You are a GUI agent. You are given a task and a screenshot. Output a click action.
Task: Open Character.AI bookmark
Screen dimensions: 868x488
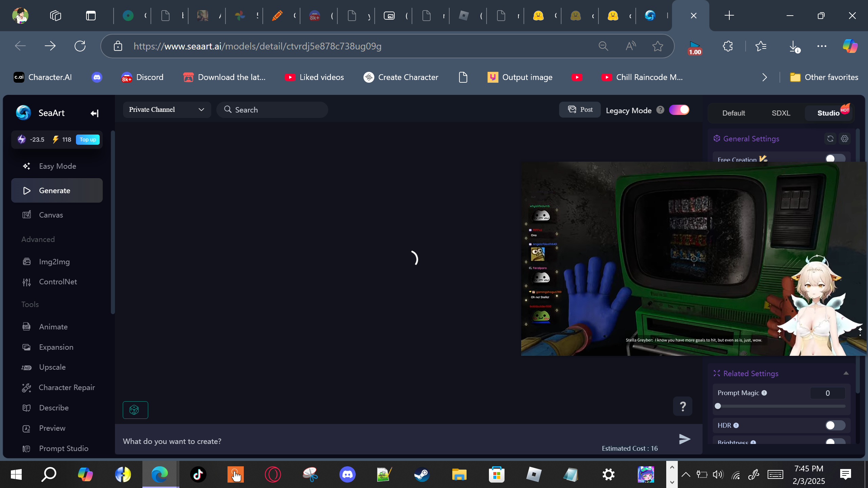43,77
